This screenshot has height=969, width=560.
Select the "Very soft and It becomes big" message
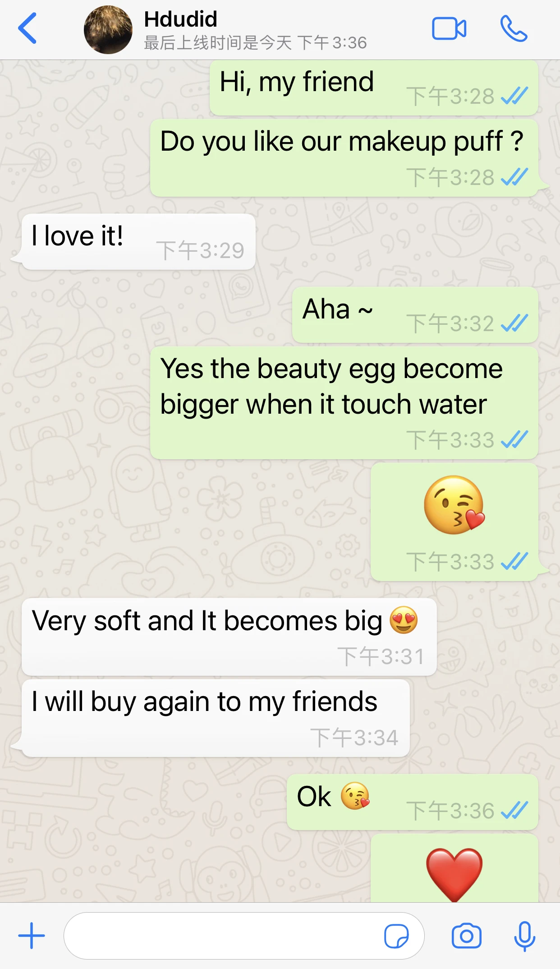pyautogui.click(x=229, y=637)
